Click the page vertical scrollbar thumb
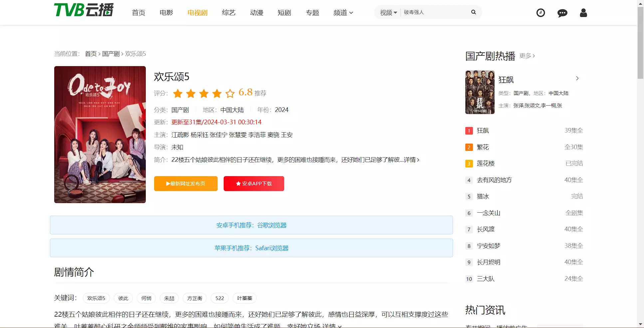644x328 pixels. tap(640, 43)
